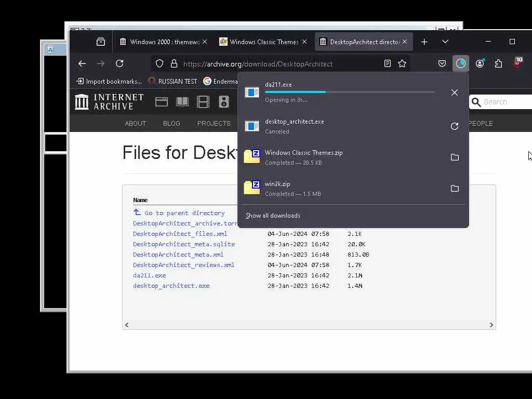Open DesktopArchitect_meta.sqlite link
Screen dimensions: 532x399
point(184,244)
